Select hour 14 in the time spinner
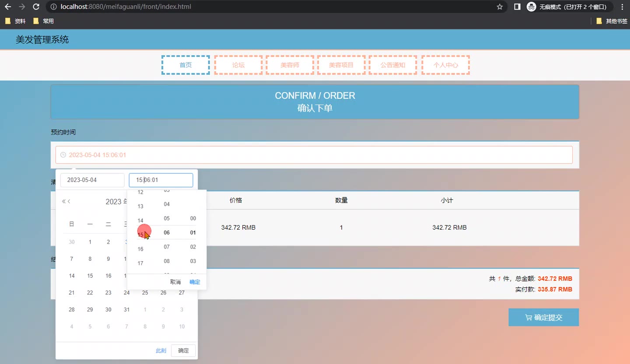630x364 pixels. (140, 221)
